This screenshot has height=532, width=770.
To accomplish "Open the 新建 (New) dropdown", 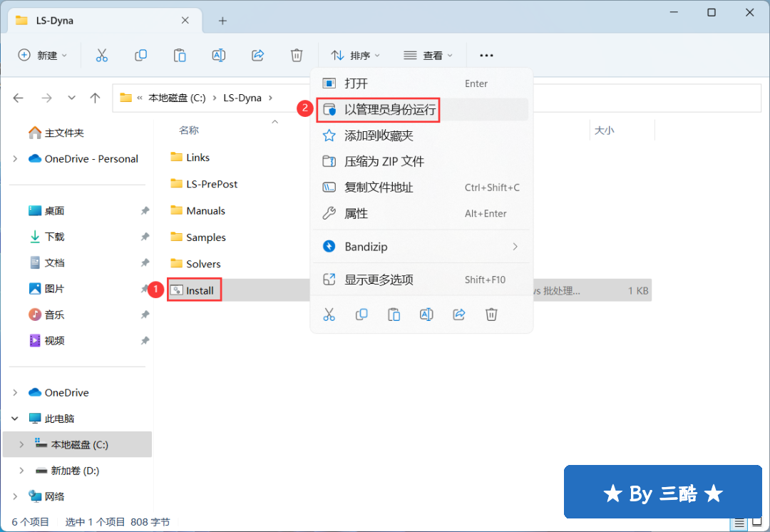I will [x=42, y=56].
